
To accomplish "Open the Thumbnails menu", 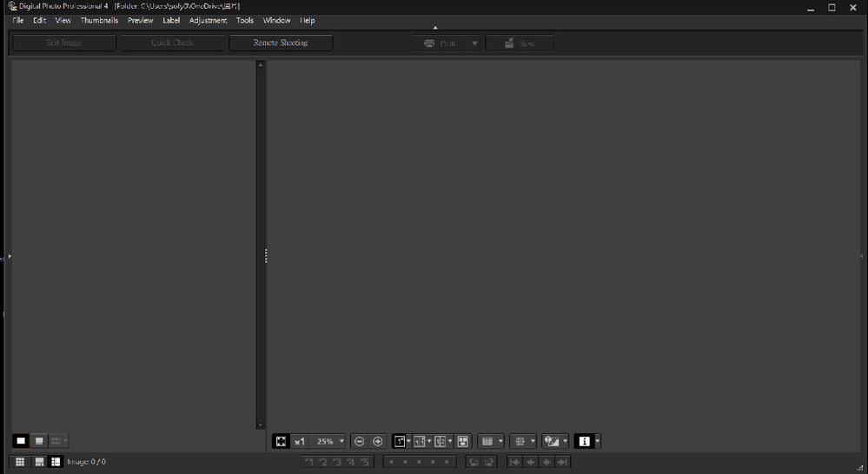I will (99, 20).
